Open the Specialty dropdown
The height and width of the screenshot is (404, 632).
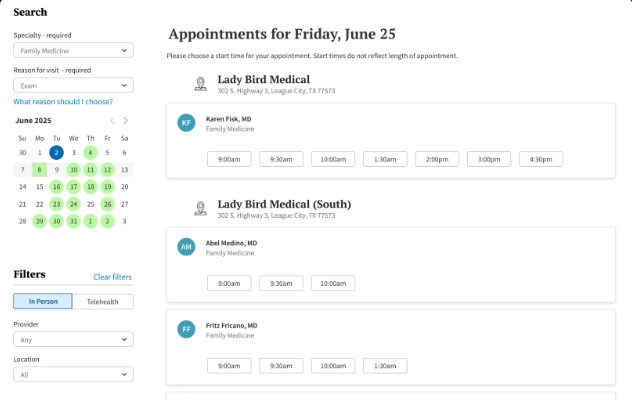tap(73, 50)
